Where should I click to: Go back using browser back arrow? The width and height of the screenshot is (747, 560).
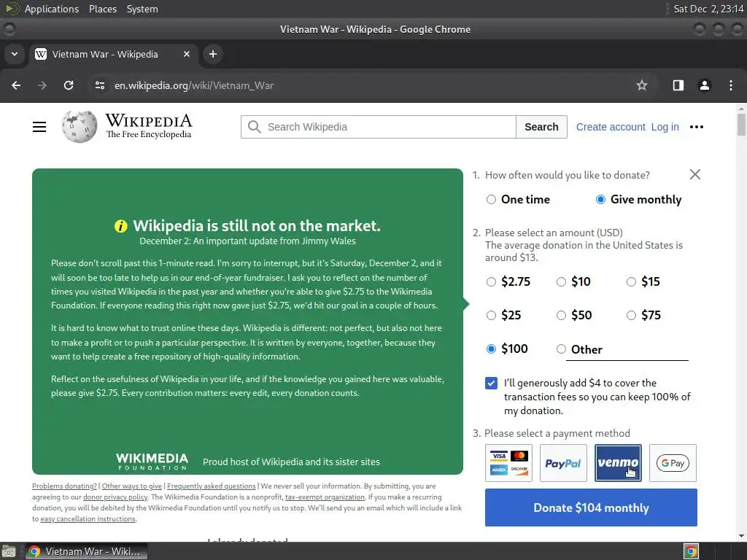coord(16,85)
